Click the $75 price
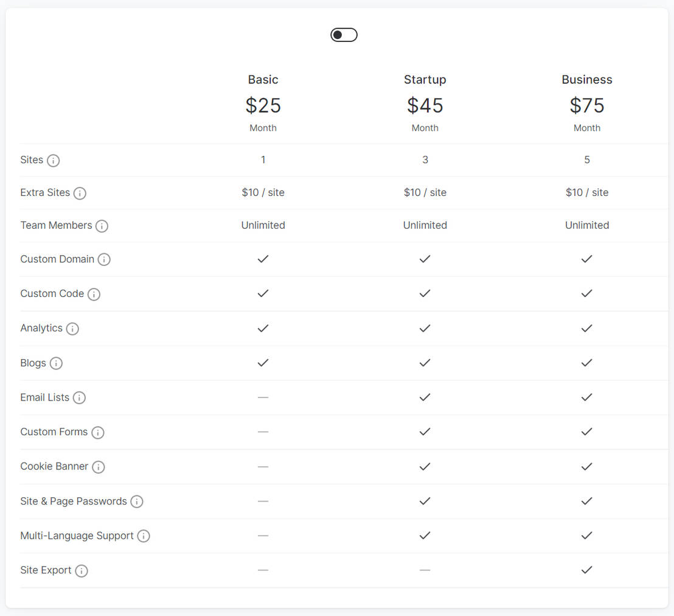The width and height of the screenshot is (674, 616). click(x=587, y=105)
